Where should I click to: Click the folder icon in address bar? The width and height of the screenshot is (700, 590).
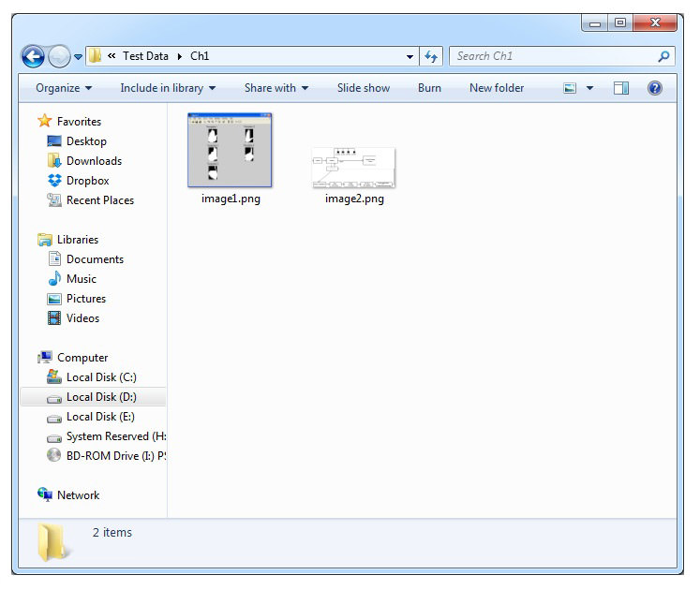click(x=95, y=56)
